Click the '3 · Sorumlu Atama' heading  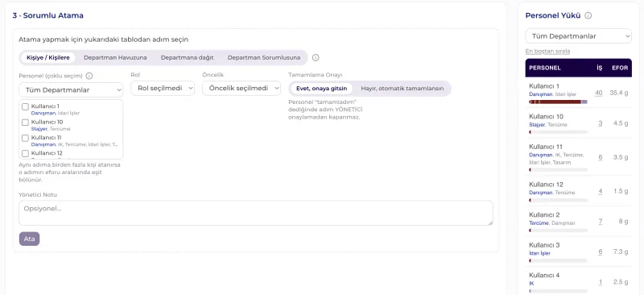[47, 15]
